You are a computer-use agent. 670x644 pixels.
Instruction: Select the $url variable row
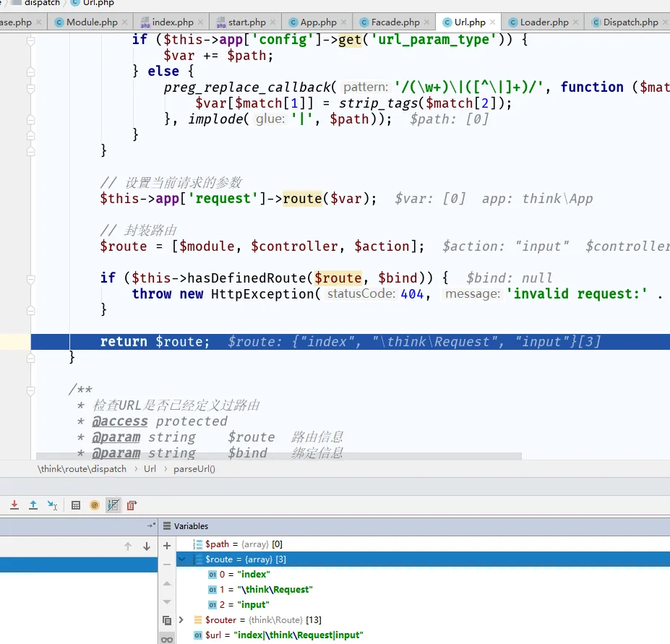tap(283, 635)
